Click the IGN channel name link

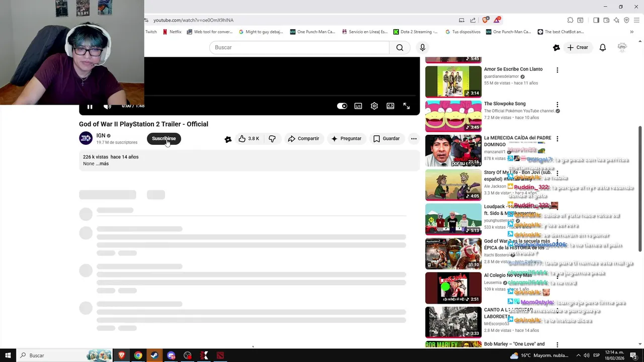point(101,136)
